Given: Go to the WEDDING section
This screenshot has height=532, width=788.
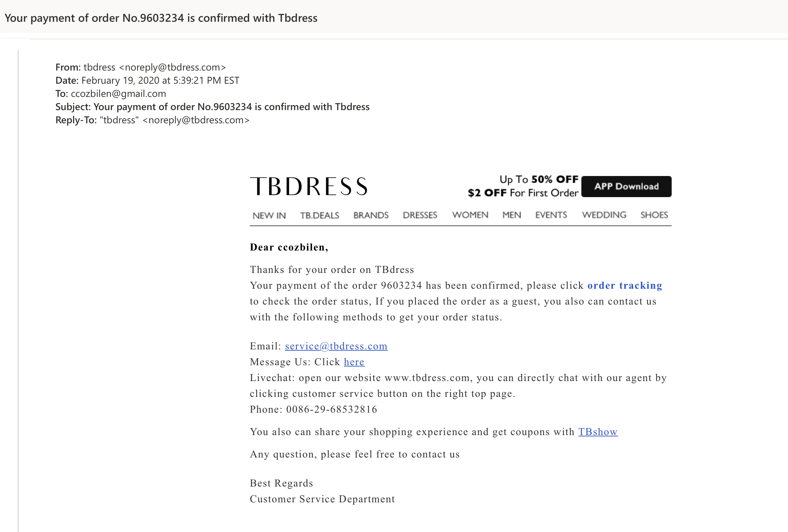Looking at the screenshot, I should tap(604, 215).
